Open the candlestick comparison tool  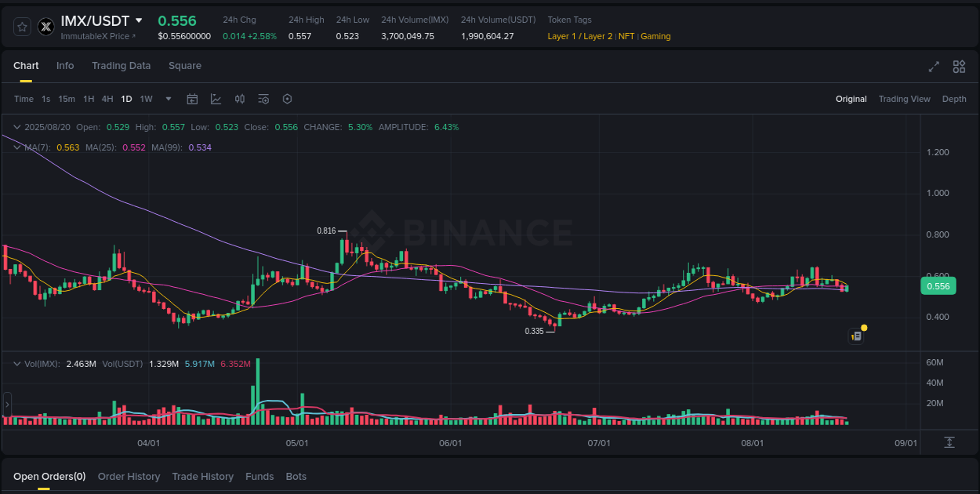point(240,99)
